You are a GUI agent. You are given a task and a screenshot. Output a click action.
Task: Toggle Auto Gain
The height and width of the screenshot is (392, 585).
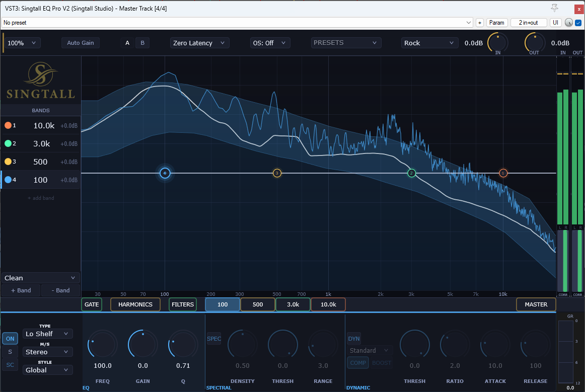(x=81, y=43)
